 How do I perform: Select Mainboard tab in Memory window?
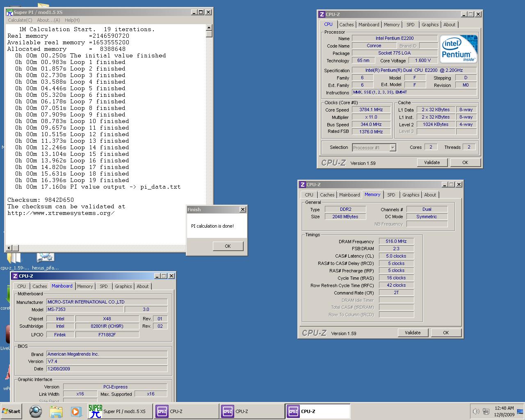point(349,195)
